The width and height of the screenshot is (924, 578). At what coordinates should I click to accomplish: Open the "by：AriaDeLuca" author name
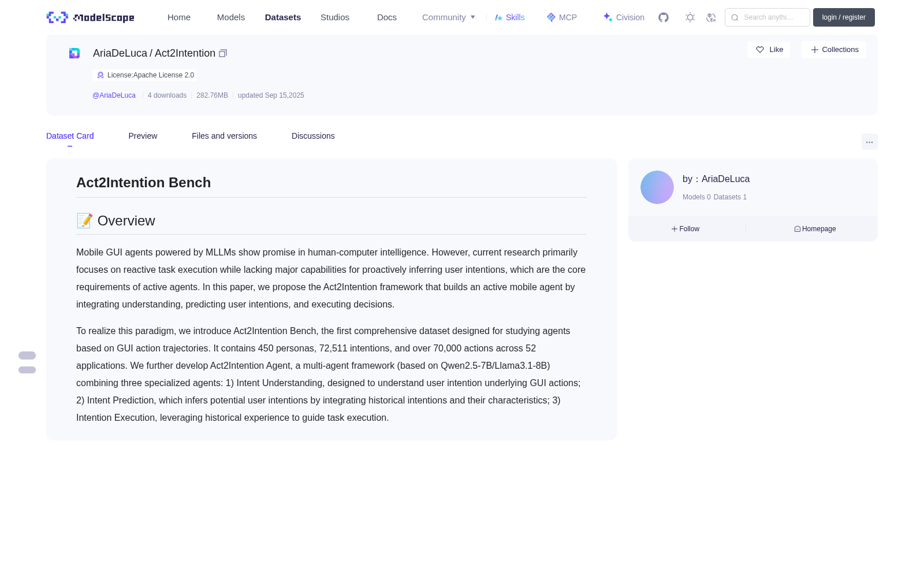716,179
